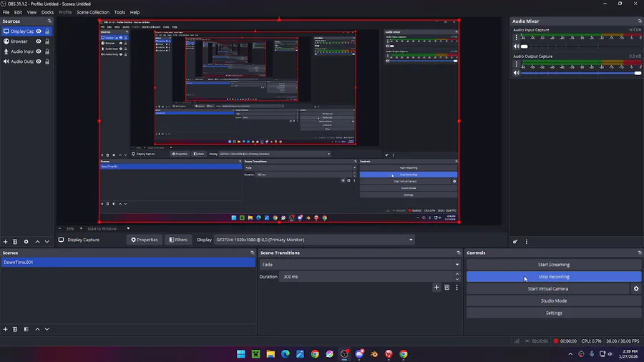Undock the Sources panel
Image resolution: width=644 pixels, height=362 pixels.
point(49,21)
